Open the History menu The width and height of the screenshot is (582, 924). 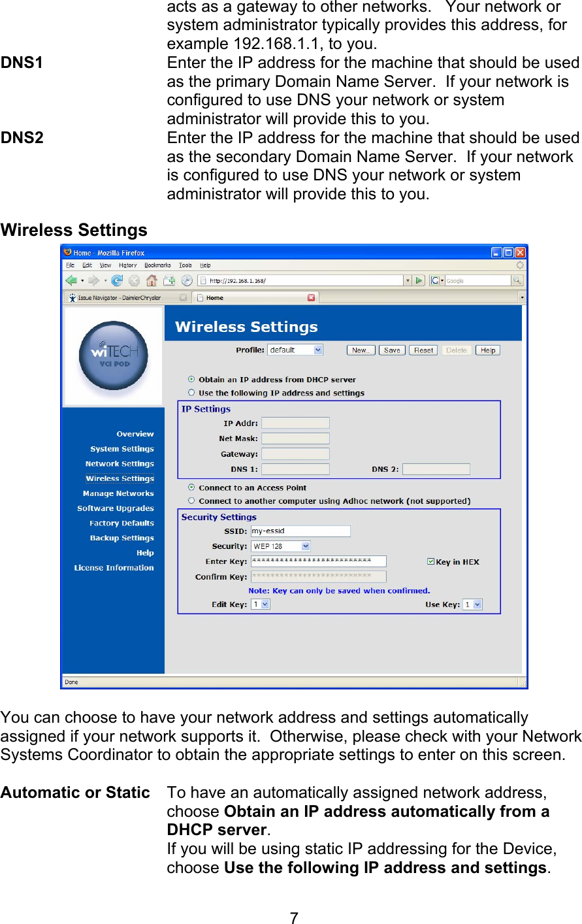128,265
